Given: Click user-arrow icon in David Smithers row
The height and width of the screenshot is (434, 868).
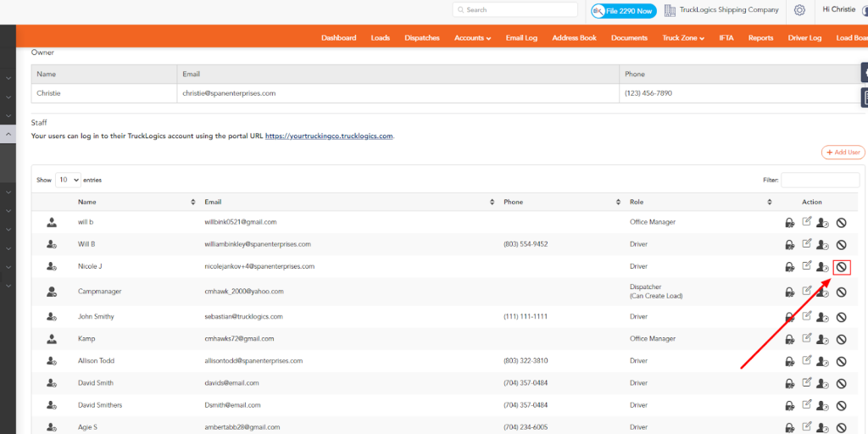Looking at the screenshot, I should click(822, 405).
